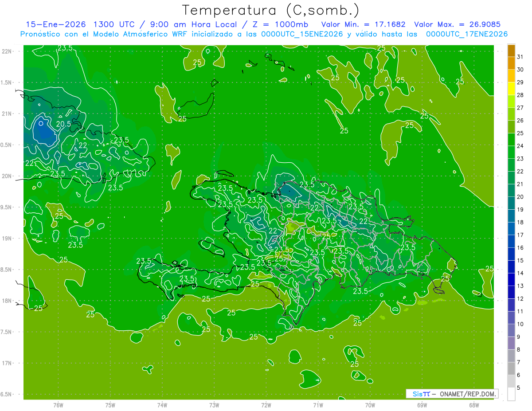Click colorbar swatch between 12 and 13
Screen dimensions: 532x411
click(x=511, y=292)
